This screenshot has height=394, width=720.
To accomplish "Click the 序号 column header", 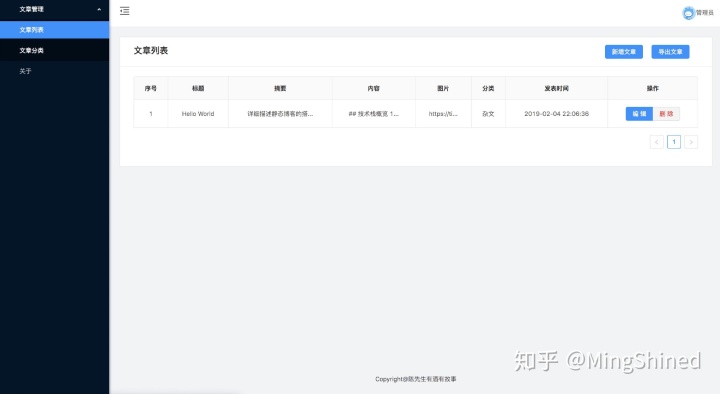I will click(151, 88).
